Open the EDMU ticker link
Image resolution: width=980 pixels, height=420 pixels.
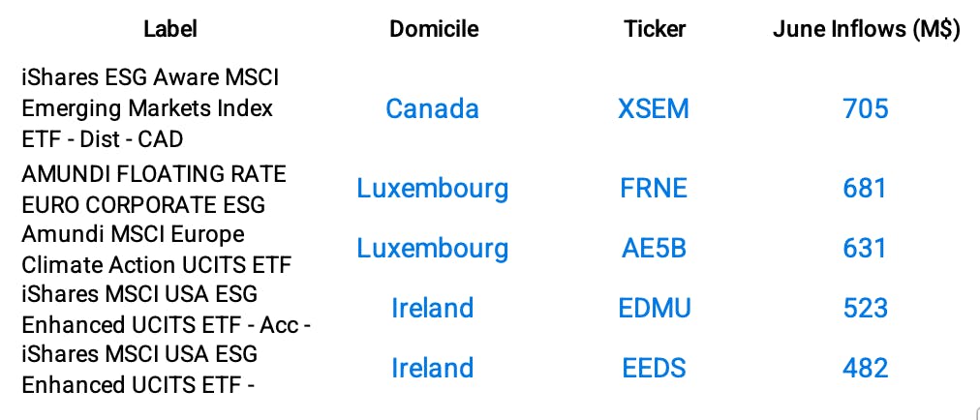[x=654, y=308]
